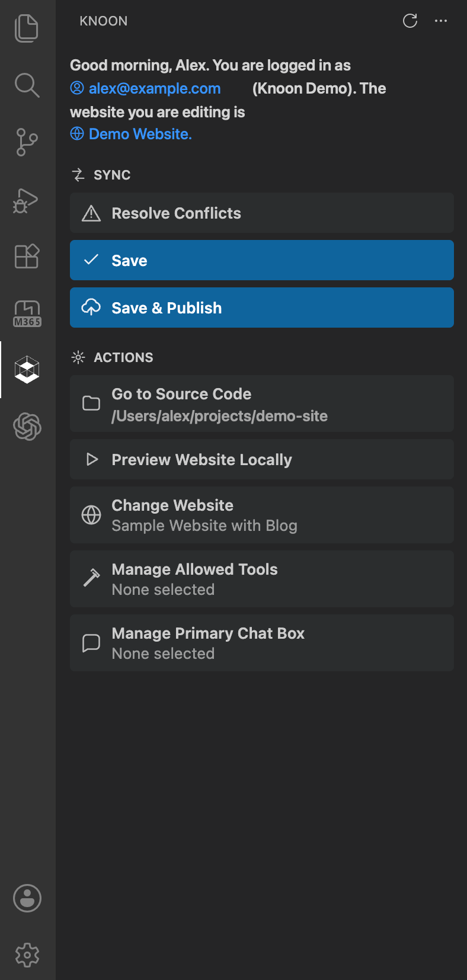Viewport: 467px width, 980px height.
Task: Click Preview Website Locally
Action: point(262,459)
